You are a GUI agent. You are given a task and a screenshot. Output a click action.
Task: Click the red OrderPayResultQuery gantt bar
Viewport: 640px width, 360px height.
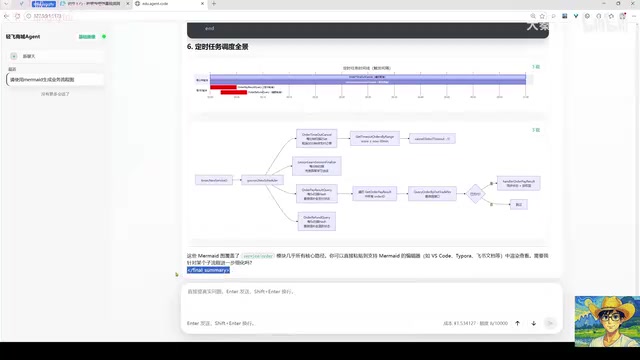pyautogui.click(x=223, y=87)
